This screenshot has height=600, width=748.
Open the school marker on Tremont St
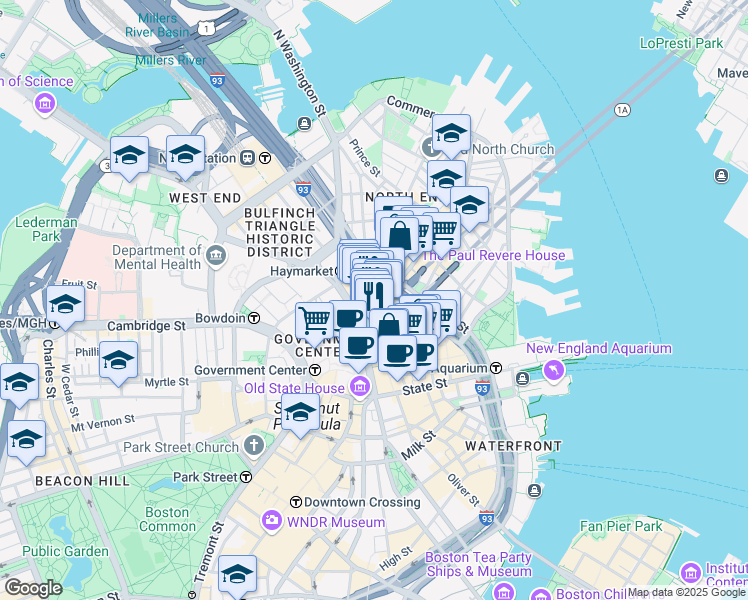pos(238,576)
